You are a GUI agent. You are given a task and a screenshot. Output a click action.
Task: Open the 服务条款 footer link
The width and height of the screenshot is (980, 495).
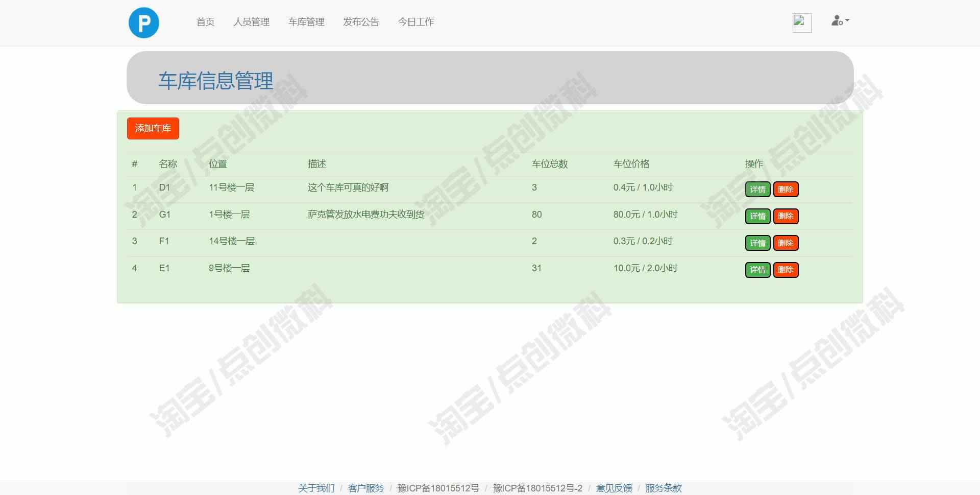point(664,488)
